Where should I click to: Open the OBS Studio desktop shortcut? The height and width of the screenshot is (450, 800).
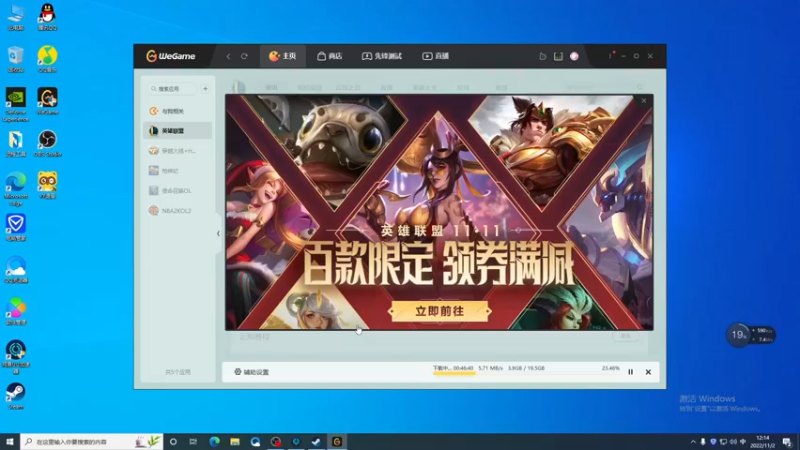point(47,143)
